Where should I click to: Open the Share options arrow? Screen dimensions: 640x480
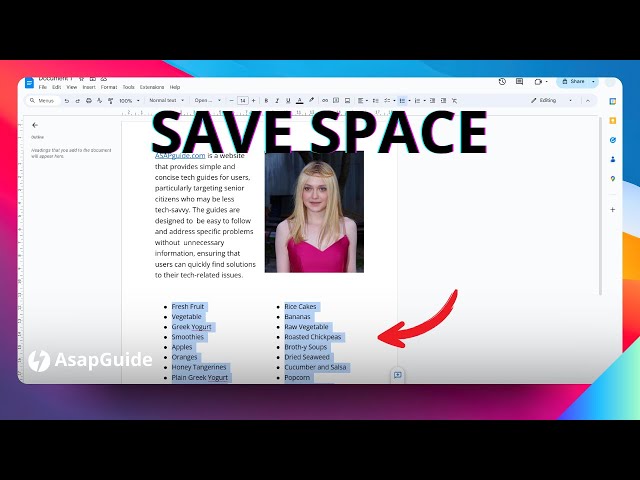point(593,82)
